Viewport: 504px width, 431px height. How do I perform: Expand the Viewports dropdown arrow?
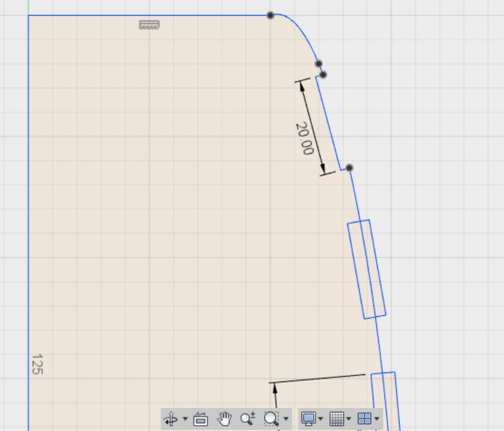pyautogui.click(x=376, y=419)
